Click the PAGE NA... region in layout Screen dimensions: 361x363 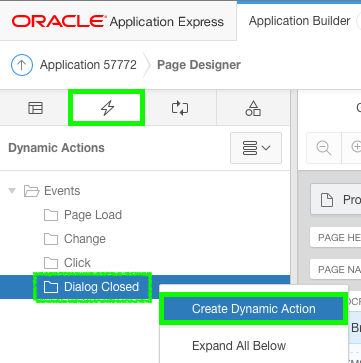(336, 269)
